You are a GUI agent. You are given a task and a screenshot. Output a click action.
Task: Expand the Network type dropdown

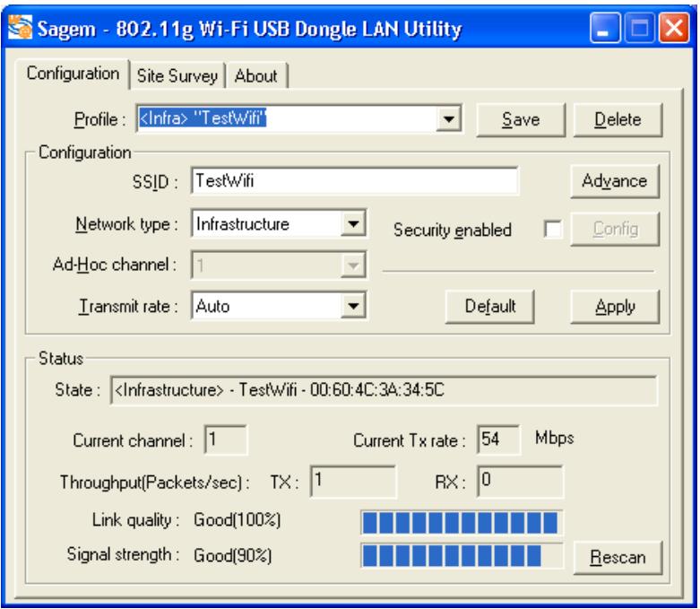(353, 223)
